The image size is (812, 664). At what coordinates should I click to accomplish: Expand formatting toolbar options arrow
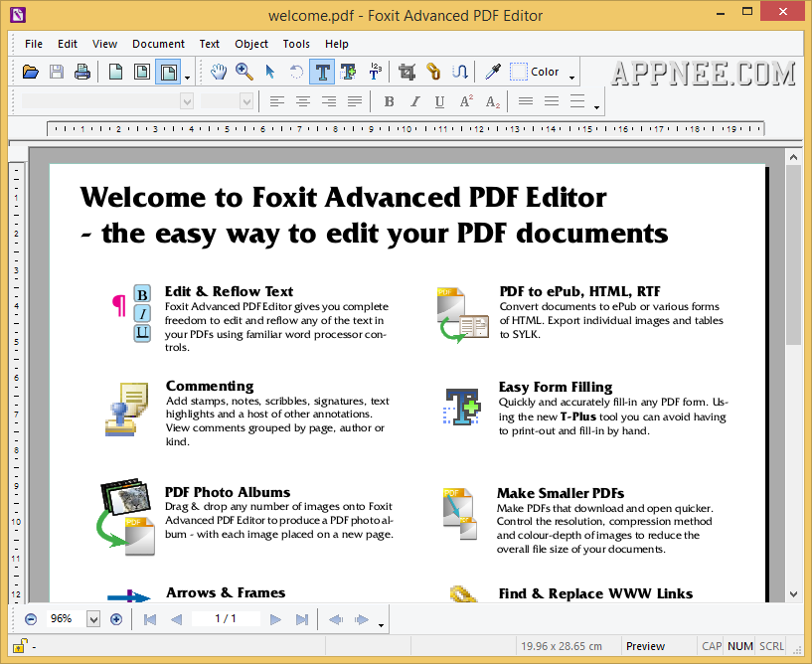click(x=596, y=107)
